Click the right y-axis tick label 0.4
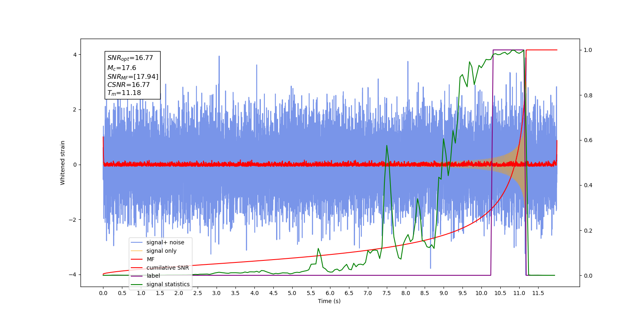 (x=588, y=186)
